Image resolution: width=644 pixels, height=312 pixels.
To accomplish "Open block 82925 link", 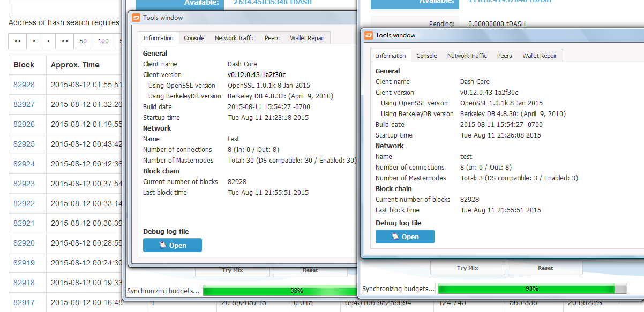I will (x=24, y=144).
